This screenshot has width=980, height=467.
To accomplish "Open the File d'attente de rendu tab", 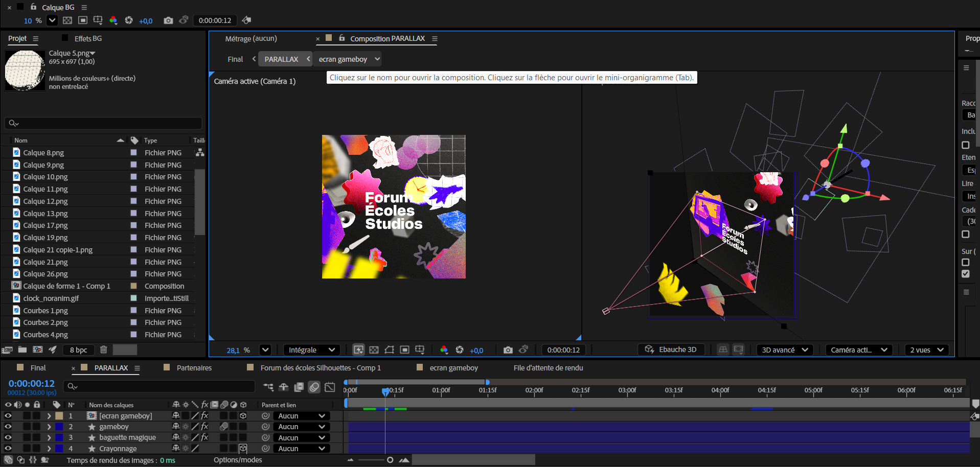I will coord(548,368).
